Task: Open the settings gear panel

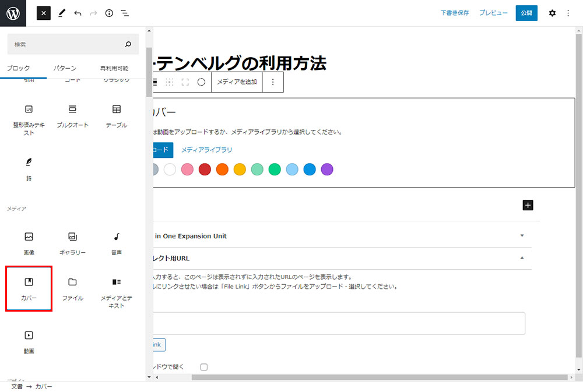Action: 552,13
